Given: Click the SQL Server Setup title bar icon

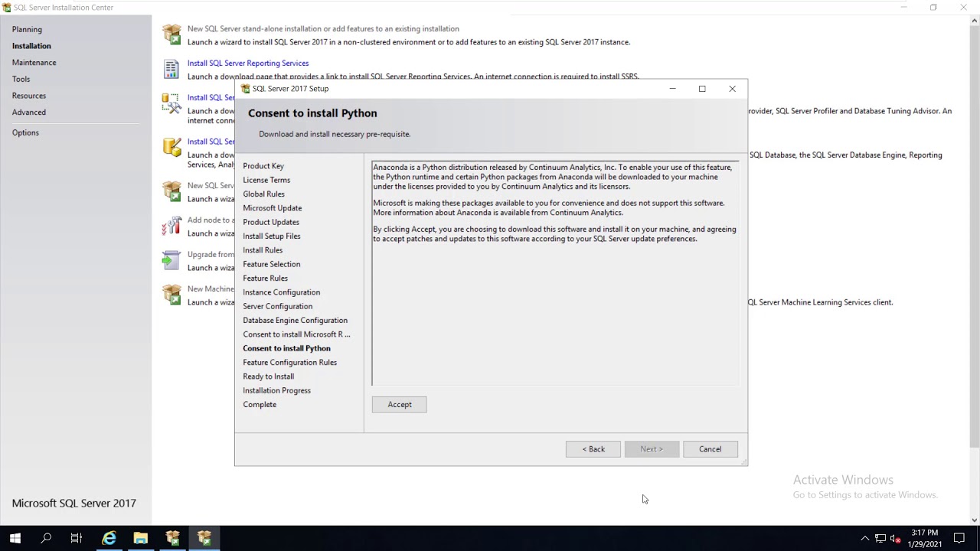Looking at the screenshot, I should pos(245,89).
